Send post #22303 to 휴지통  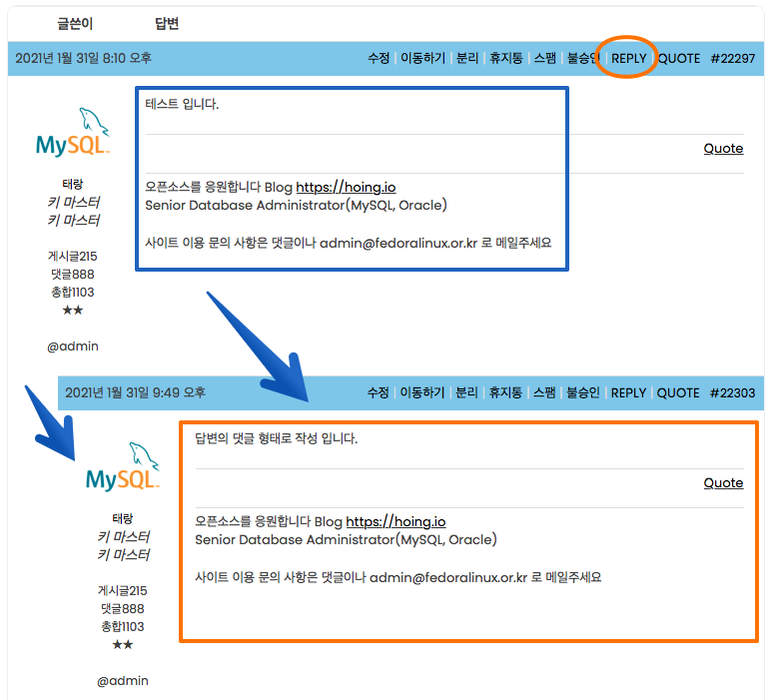(505, 392)
